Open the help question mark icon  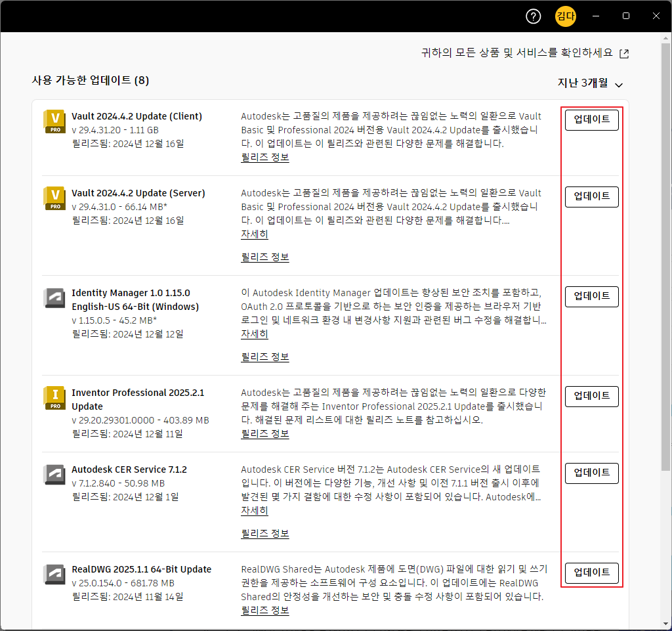click(x=533, y=16)
